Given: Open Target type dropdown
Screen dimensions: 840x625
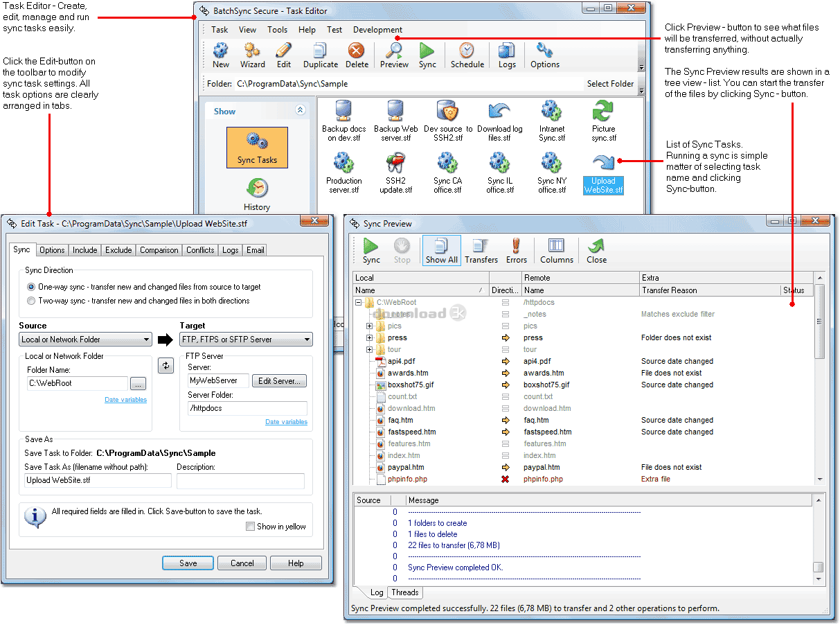Looking at the screenshot, I should click(246, 340).
